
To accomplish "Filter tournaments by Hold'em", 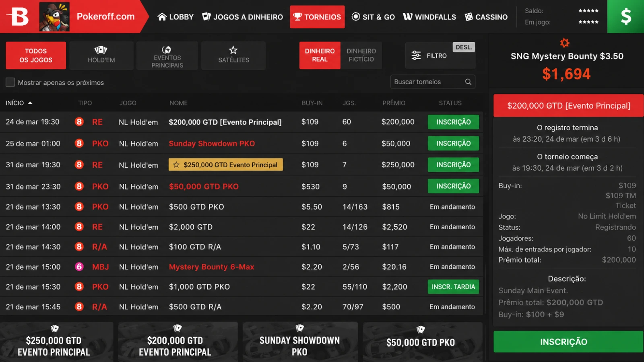I will pos(101,56).
